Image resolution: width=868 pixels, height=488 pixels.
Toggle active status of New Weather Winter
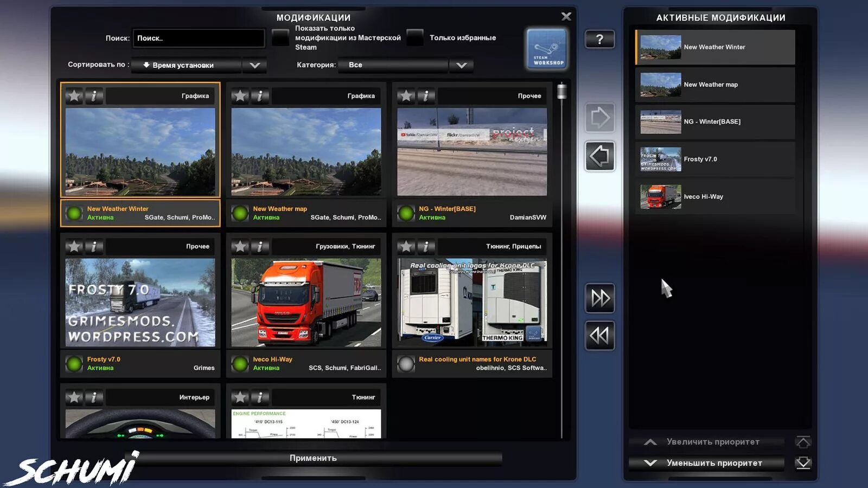click(x=74, y=213)
